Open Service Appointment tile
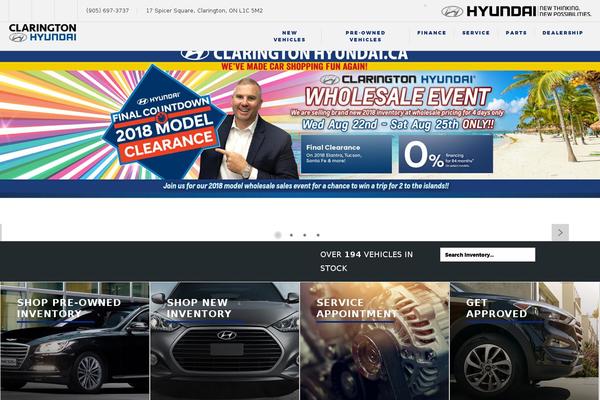Viewport: 600px width, 400px height. [375, 341]
